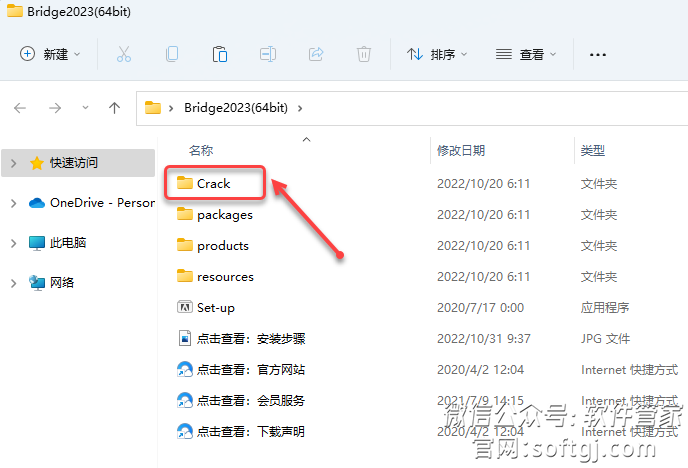The width and height of the screenshot is (688, 468).
Task: Click the 此电脑 monitor icon
Action: coord(37,243)
